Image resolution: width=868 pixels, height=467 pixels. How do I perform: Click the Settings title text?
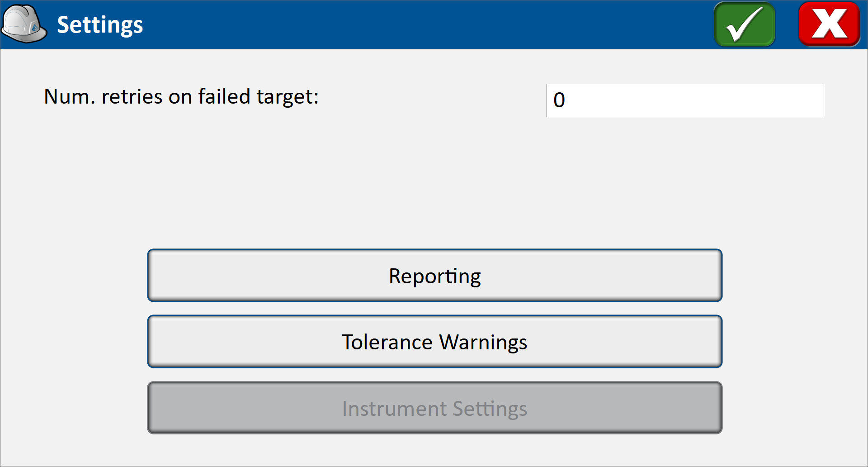pyautogui.click(x=100, y=25)
